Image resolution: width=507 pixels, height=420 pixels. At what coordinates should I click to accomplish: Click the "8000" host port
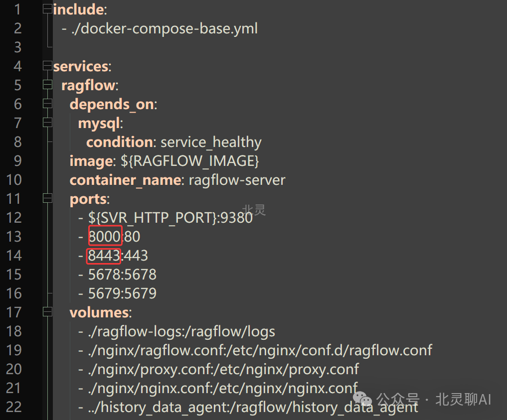click(105, 237)
